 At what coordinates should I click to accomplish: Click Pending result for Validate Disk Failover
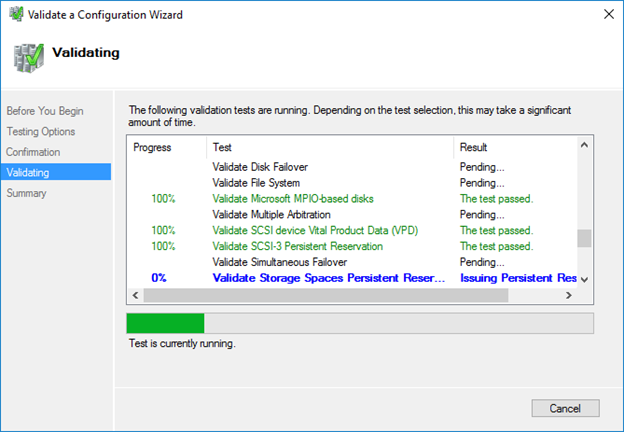point(482,167)
